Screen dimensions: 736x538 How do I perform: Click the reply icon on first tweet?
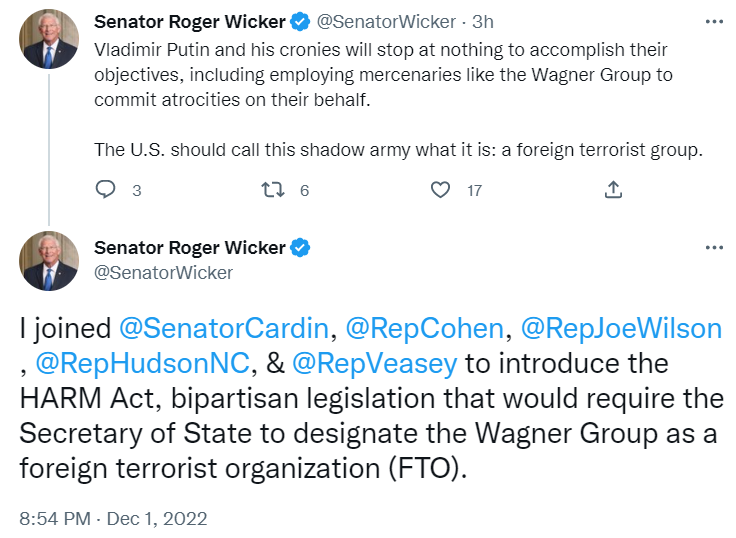pos(106,189)
